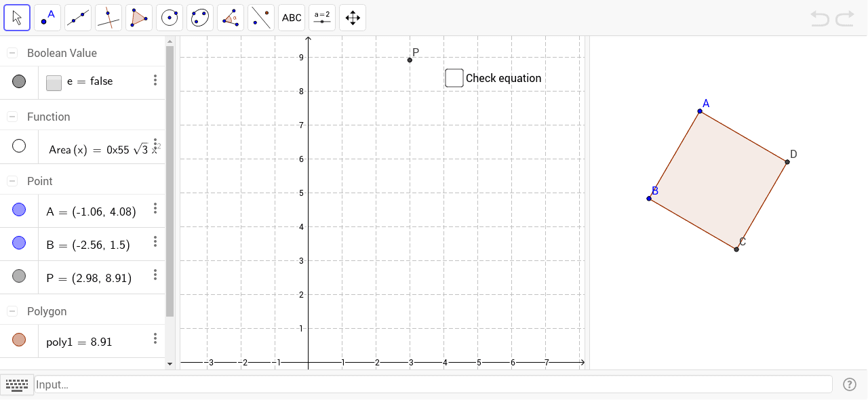Open more options for Area function
This screenshot has width=868, height=400.
pos(155,144)
